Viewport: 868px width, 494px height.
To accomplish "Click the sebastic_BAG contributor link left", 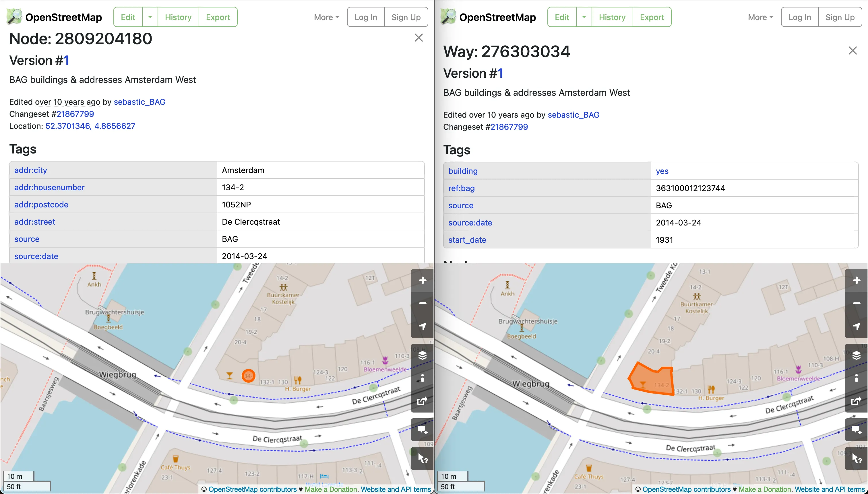I will pos(139,101).
